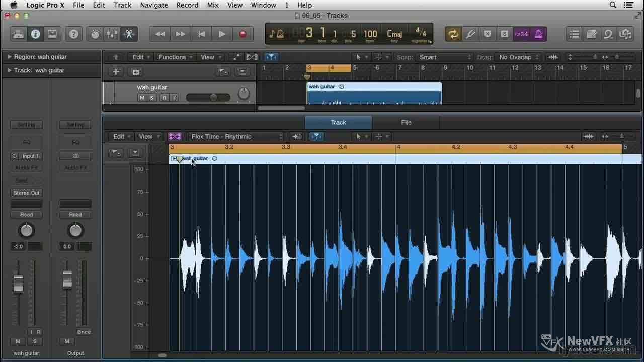Go to beginning of project
Screen dimensions: 644x362
coord(201,34)
